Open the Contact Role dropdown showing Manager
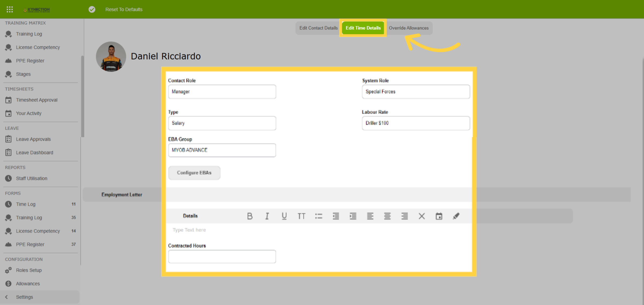644x305 pixels. point(222,92)
